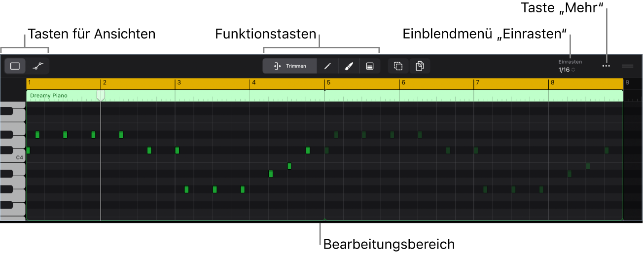Click bar 4 in the ruler

click(x=254, y=82)
